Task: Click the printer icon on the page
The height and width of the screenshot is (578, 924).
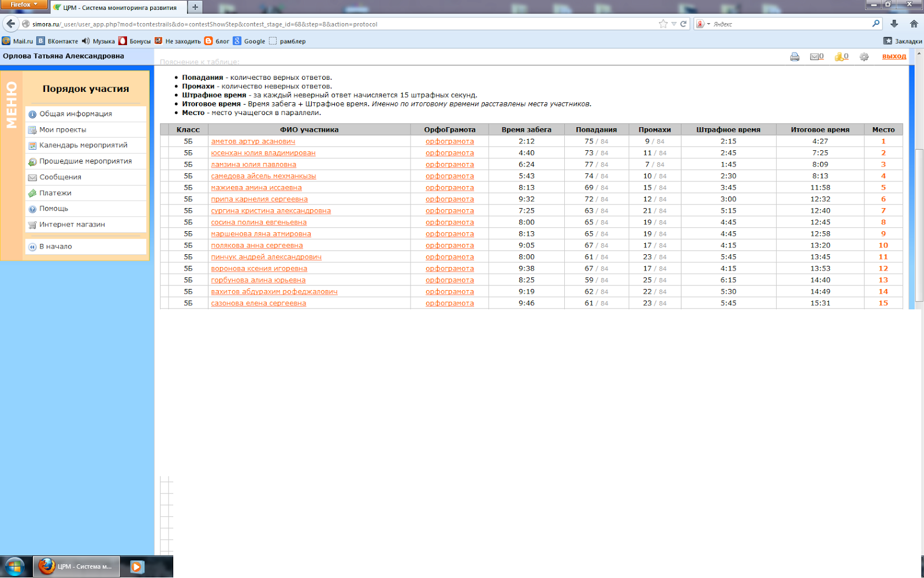Action: pos(795,57)
